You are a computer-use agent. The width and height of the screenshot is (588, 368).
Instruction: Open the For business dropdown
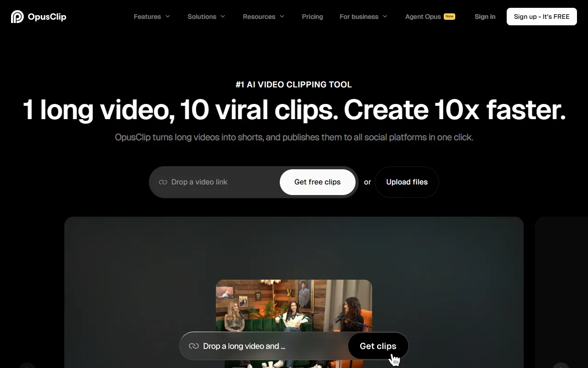click(x=363, y=17)
